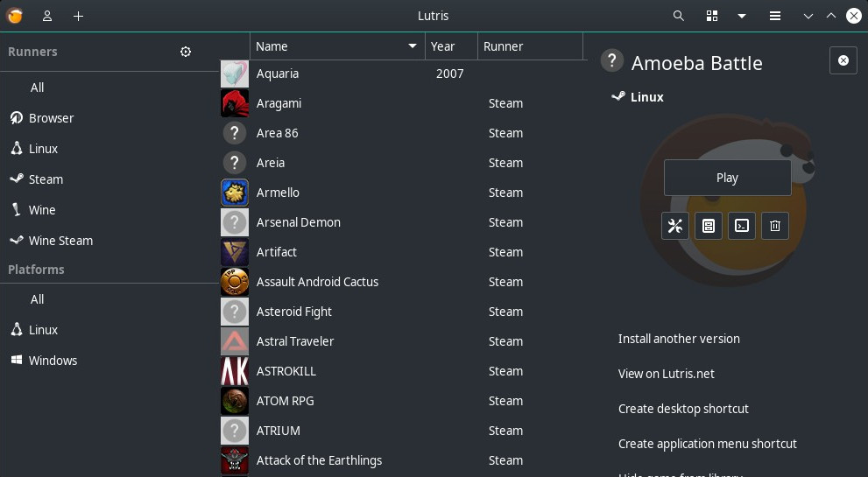
Task: Click the Assault Android Cactus icon
Action: pos(235,282)
